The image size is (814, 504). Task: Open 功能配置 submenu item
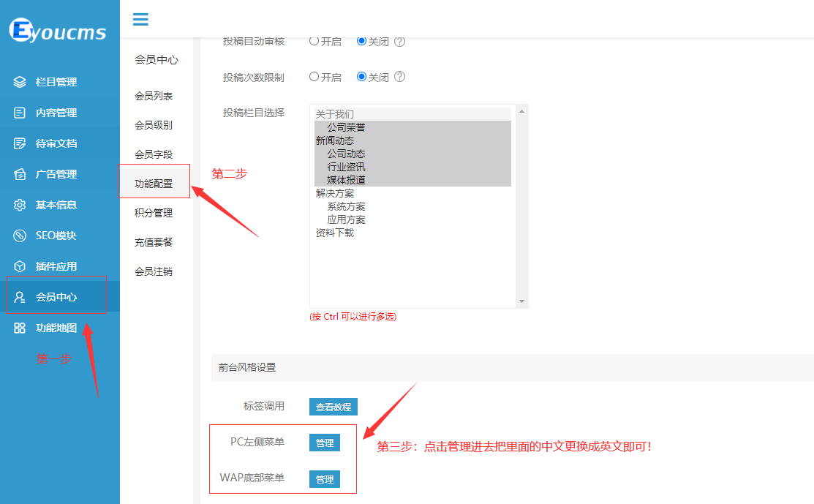[154, 184]
